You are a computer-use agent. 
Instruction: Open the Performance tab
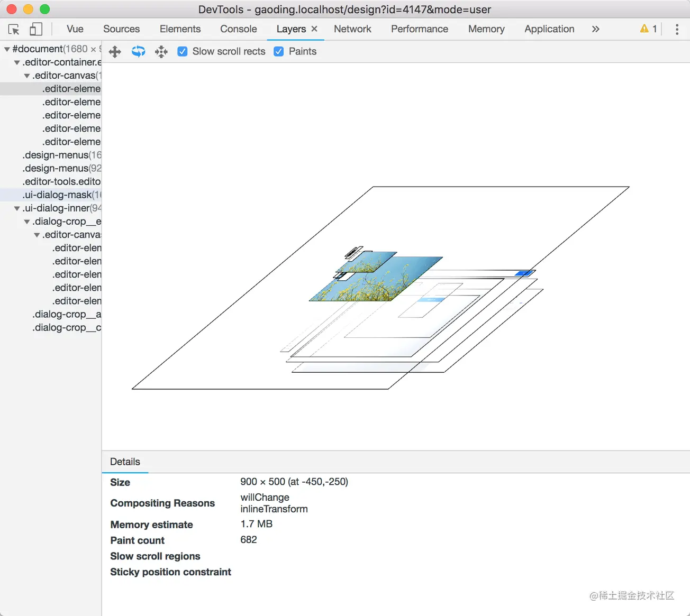(420, 29)
